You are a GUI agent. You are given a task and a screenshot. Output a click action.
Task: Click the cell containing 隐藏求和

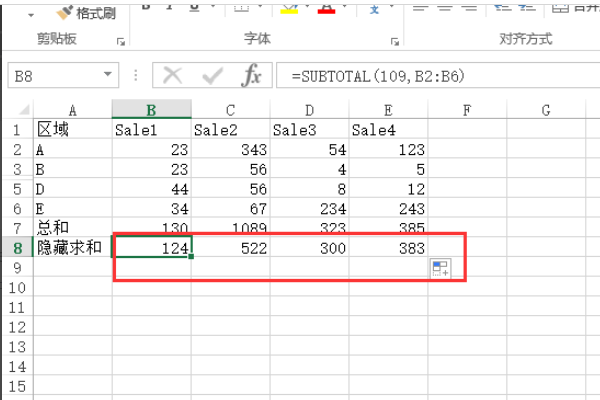click(x=70, y=248)
